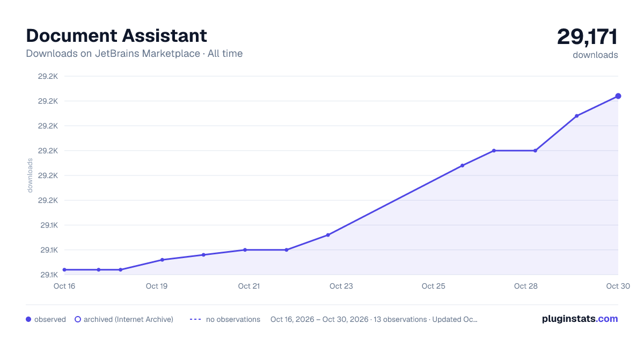Click the Oct 21 axis label
Viewport: 644px width, 338px height.
click(249, 286)
